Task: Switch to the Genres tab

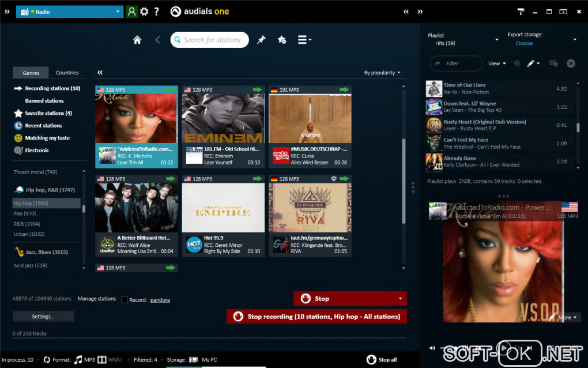Action: pyautogui.click(x=31, y=73)
